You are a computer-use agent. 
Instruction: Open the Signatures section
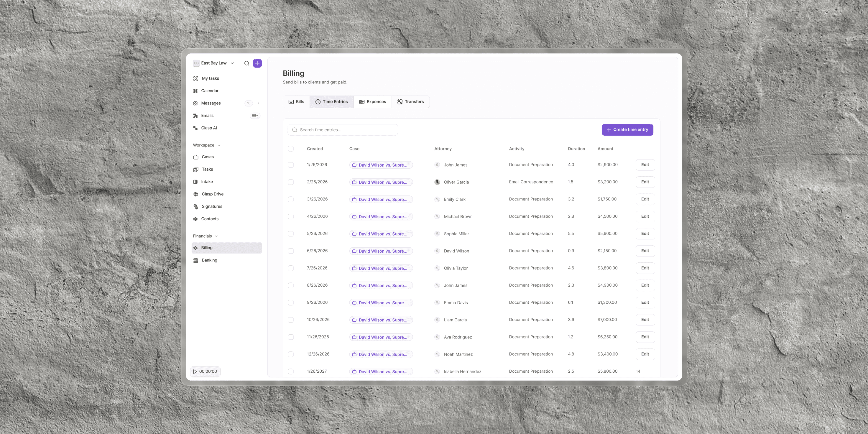(212, 207)
